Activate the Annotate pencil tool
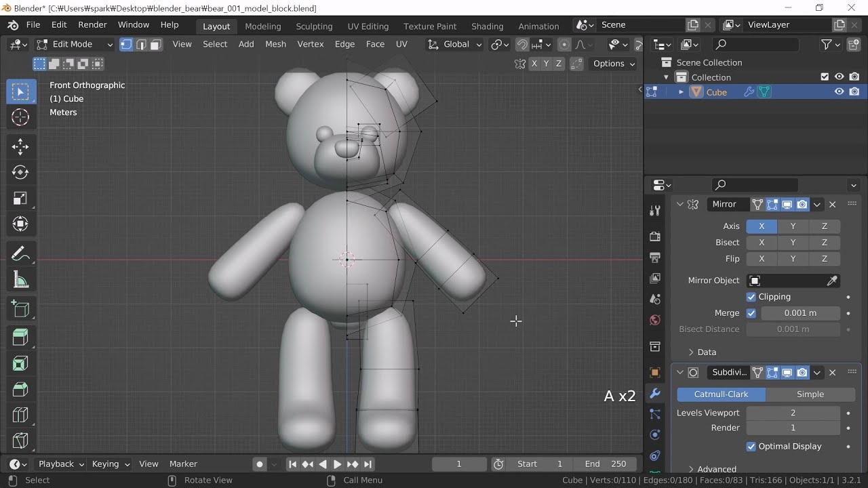The width and height of the screenshot is (868, 488). (x=20, y=253)
